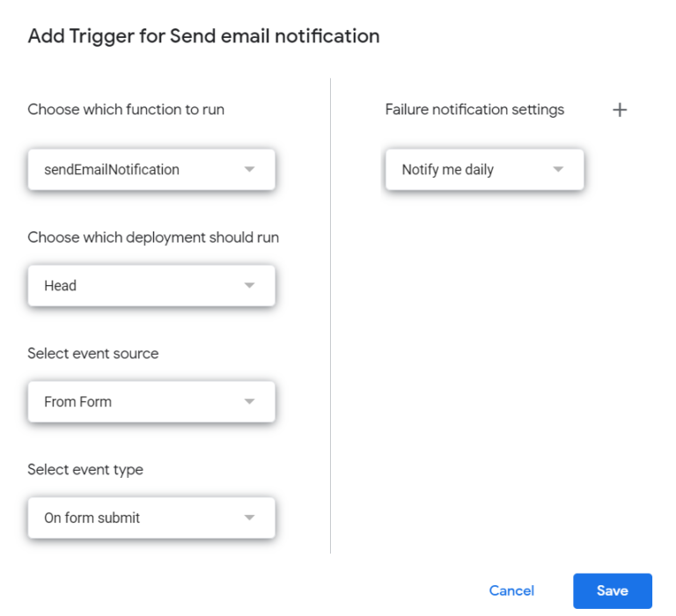This screenshot has height=616, width=676.
Task: Expand the From Form event source dropdown
Action: coord(151,401)
